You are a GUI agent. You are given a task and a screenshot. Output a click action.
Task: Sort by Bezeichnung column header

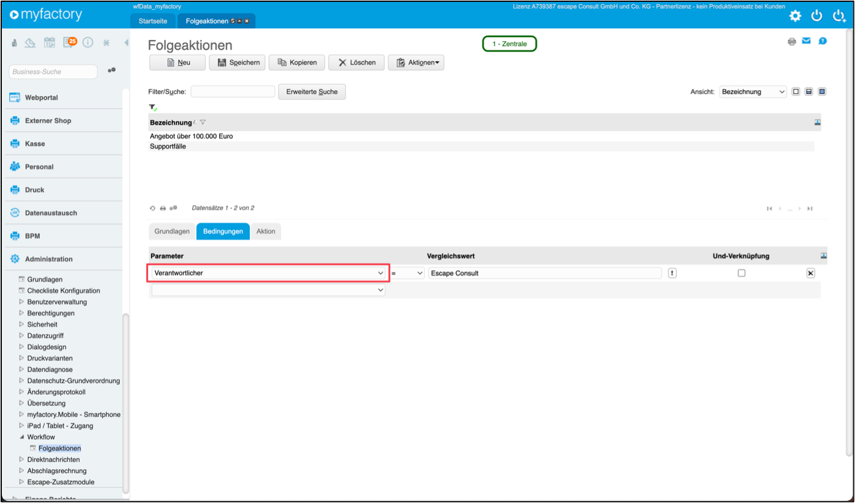[171, 123]
